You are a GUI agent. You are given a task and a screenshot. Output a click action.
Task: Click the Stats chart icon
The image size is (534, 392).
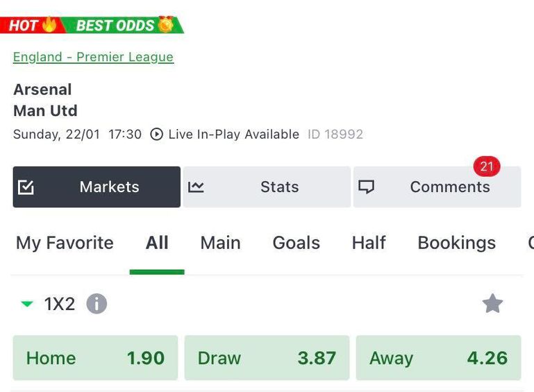point(196,187)
